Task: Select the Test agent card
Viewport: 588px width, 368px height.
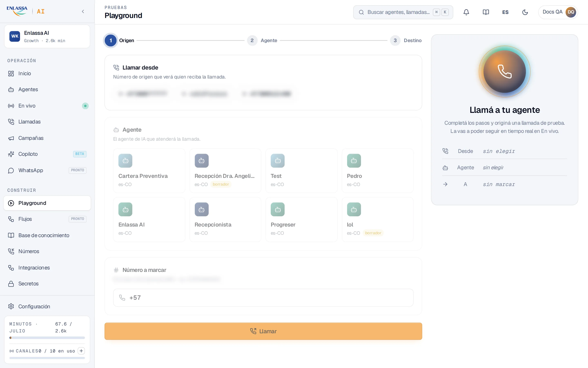Action: 301,171
